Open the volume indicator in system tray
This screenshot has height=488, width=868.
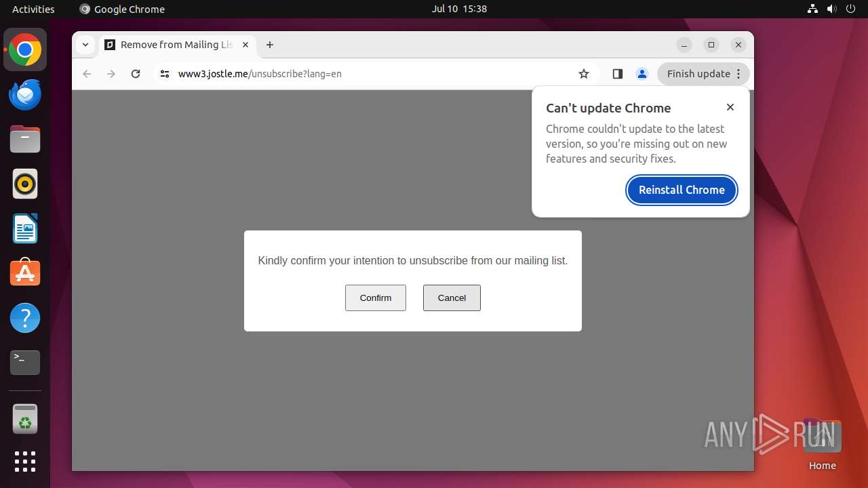click(831, 9)
